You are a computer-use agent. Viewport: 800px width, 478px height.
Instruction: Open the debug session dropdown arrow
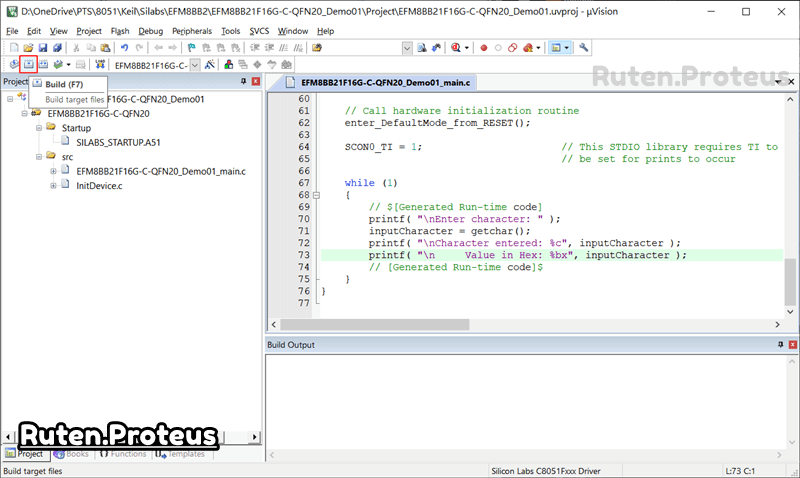click(466, 48)
